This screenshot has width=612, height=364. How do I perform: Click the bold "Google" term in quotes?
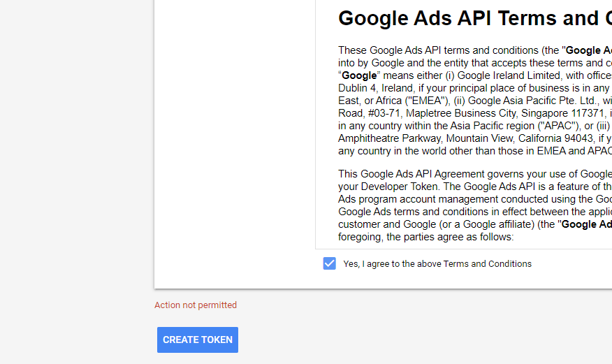click(358, 75)
